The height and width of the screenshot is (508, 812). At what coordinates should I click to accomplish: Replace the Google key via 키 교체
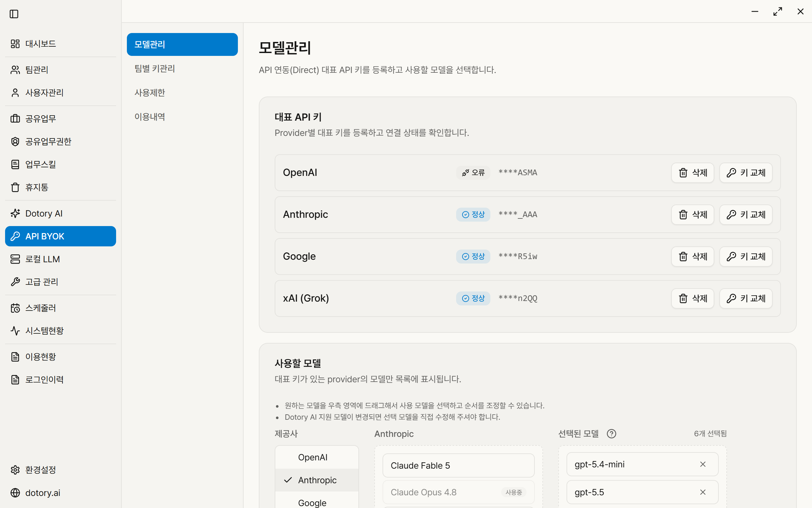(x=746, y=257)
